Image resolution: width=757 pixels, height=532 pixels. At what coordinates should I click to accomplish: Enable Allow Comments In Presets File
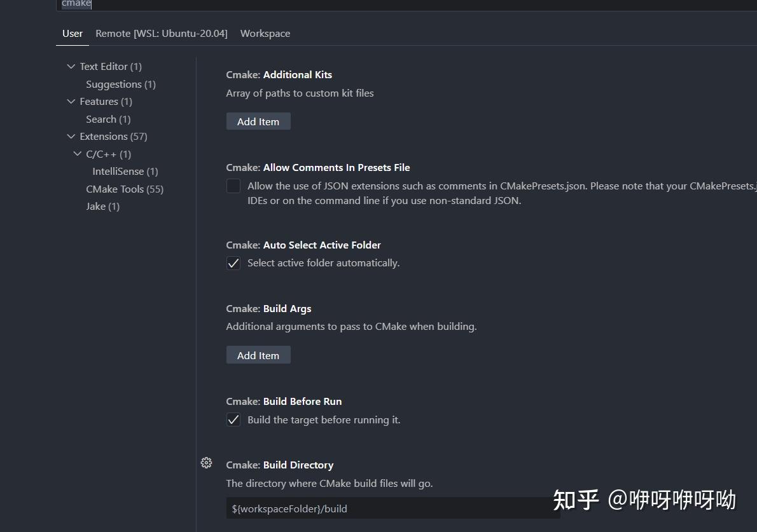[x=233, y=186]
